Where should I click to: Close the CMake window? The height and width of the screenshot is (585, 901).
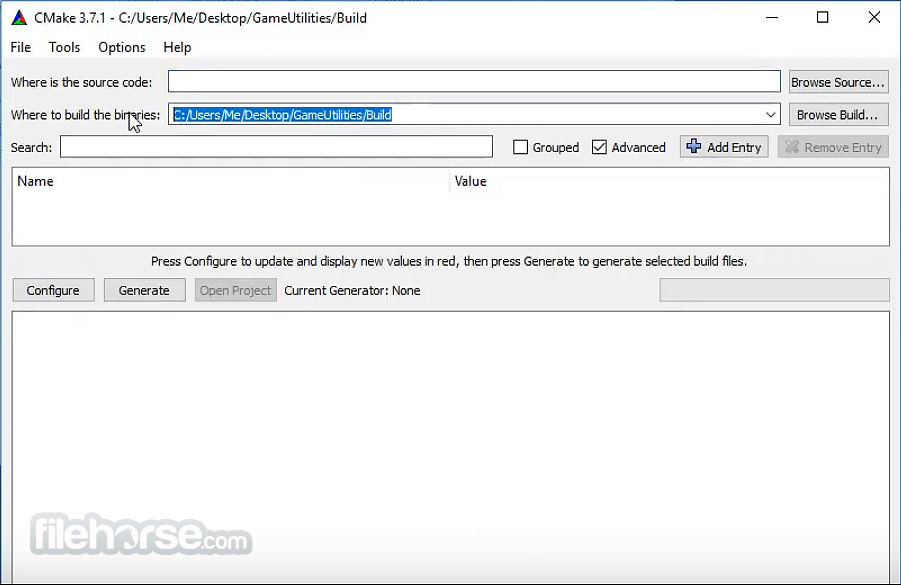point(874,17)
